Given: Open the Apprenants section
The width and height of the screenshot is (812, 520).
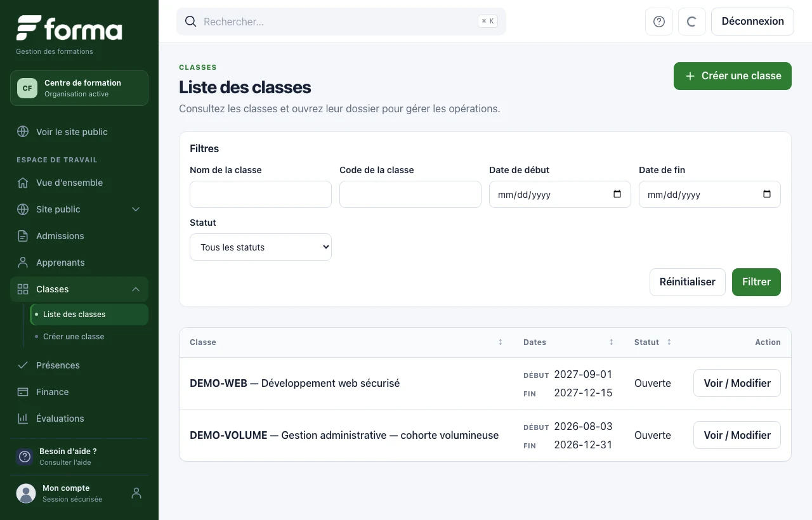Looking at the screenshot, I should click(x=79, y=263).
